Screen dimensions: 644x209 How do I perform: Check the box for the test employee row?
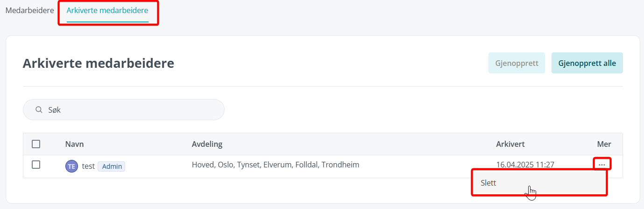click(36, 165)
